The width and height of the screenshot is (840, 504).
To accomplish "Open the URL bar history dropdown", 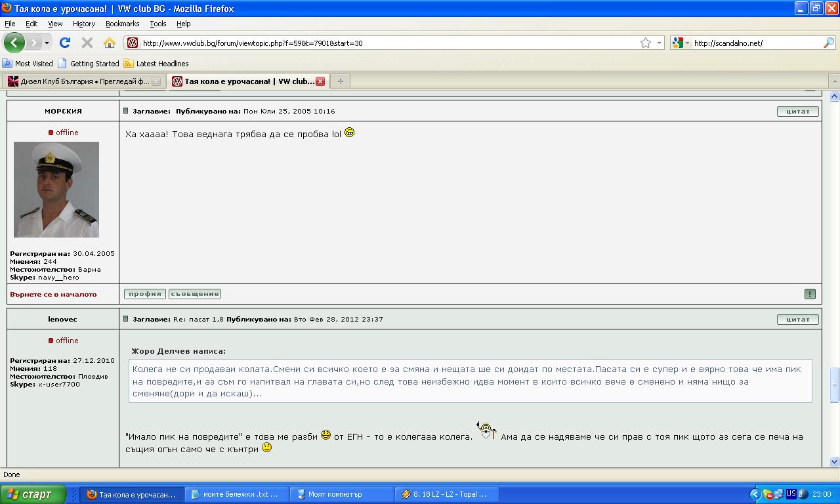I will 660,43.
